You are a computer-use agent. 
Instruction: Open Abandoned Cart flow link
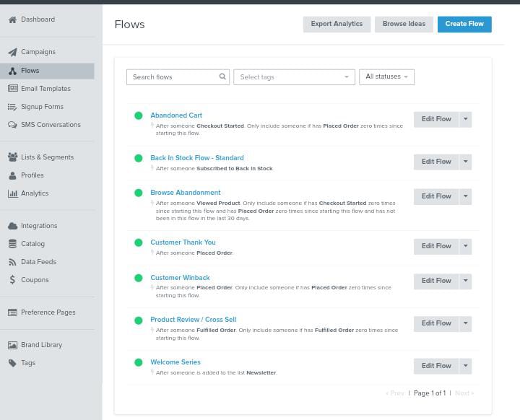click(176, 115)
